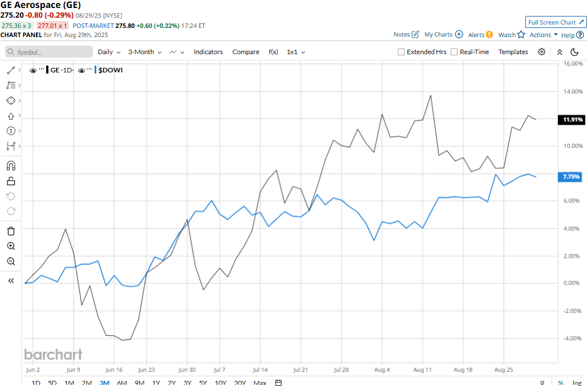This screenshot has height=386, width=588.
Task: Switch to dark mode moon icon
Action: [x=574, y=52]
